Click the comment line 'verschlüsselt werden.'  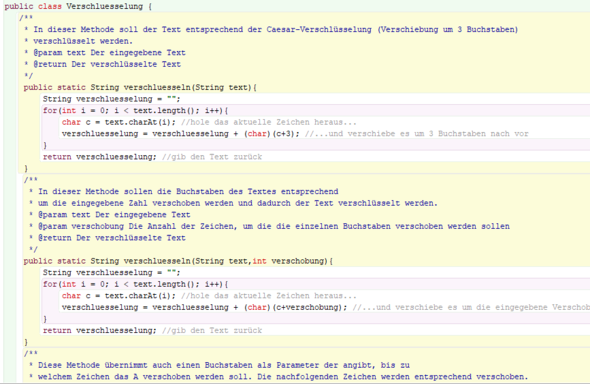[83, 41]
